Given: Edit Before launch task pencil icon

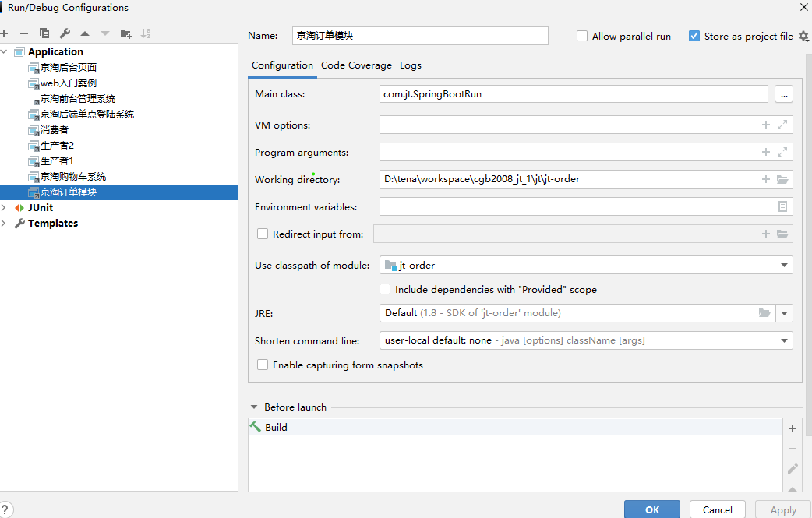Looking at the screenshot, I should [x=793, y=469].
